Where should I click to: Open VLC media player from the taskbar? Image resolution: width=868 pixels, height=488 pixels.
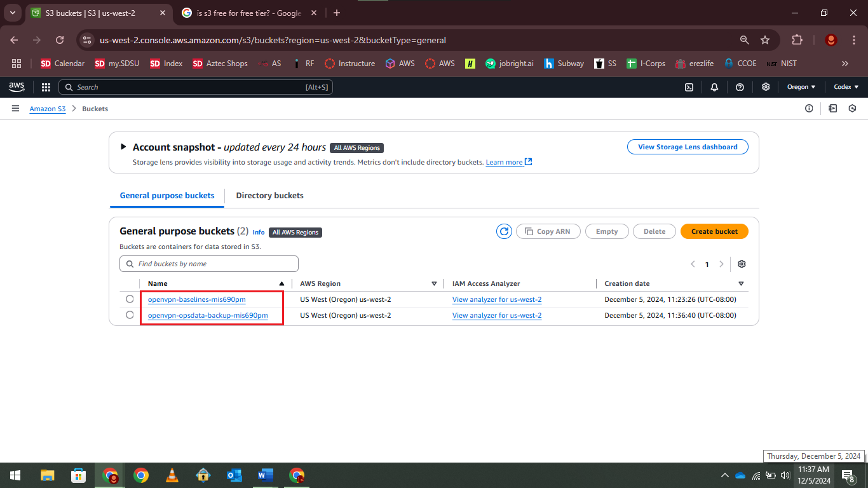172,475
